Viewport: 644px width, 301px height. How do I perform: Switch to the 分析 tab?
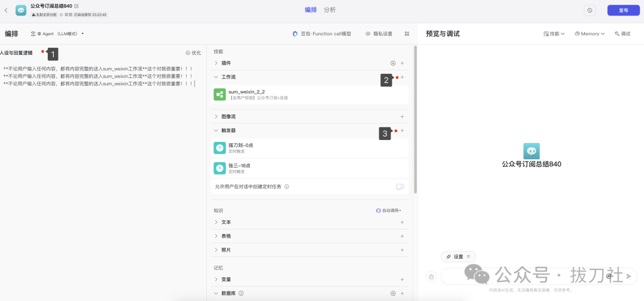click(329, 10)
